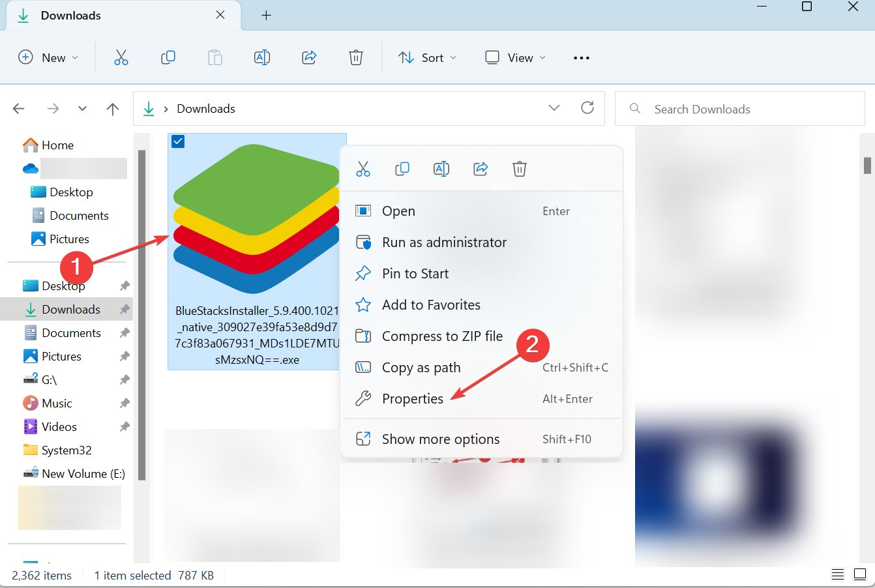The height and width of the screenshot is (588, 875).
Task: Switch to large thumbnails view from the status bar
Action: [x=860, y=574]
